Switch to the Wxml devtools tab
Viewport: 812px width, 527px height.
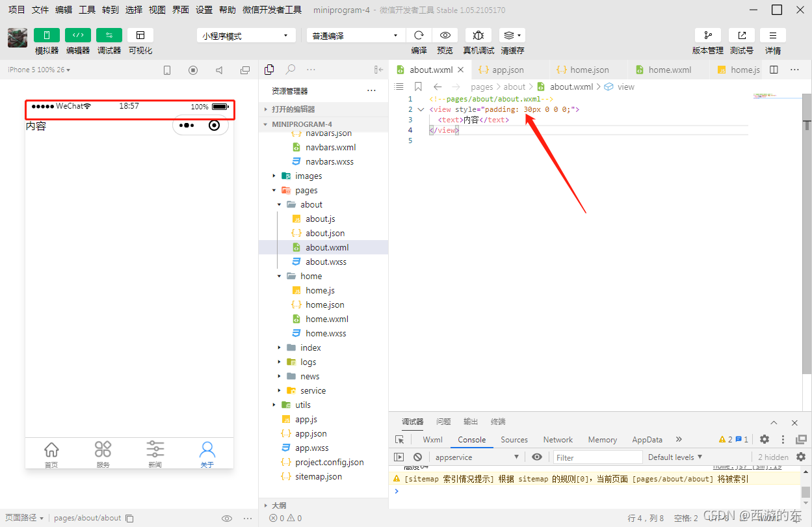(433, 440)
